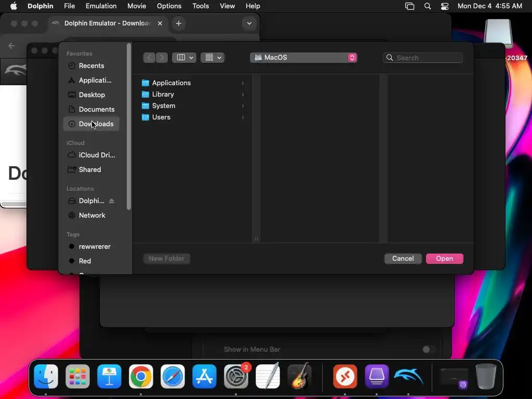This screenshot has width=532, height=399.
Task: Open the MacOS location popup
Action: [x=303, y=58]
